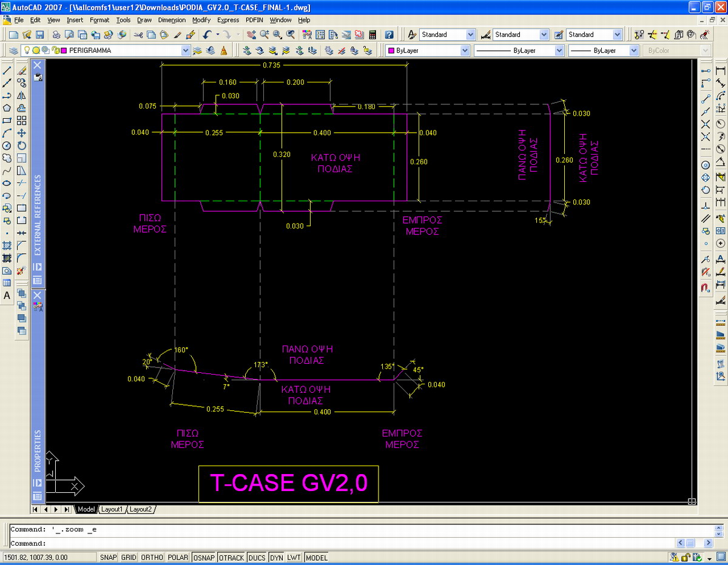
Task: Click the Save file toolbar icon
Action: tap(40, 35)
